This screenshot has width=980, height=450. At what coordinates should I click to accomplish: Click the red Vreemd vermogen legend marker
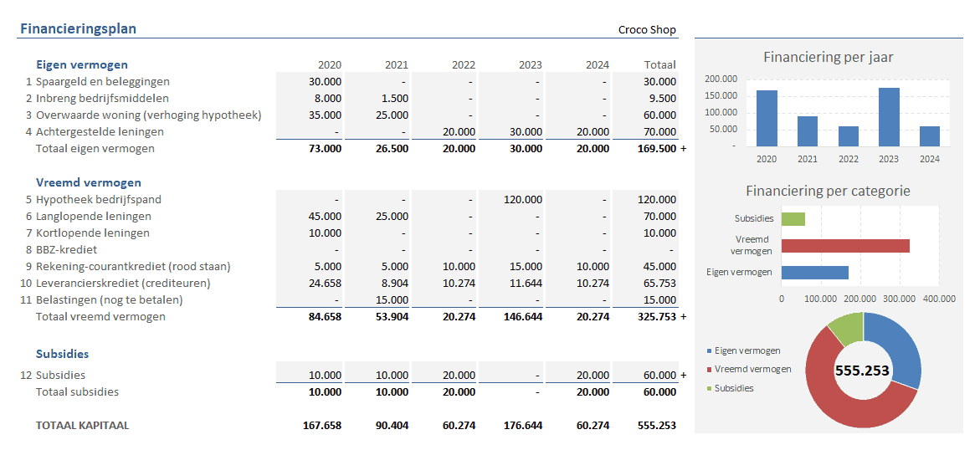point(711,369)
